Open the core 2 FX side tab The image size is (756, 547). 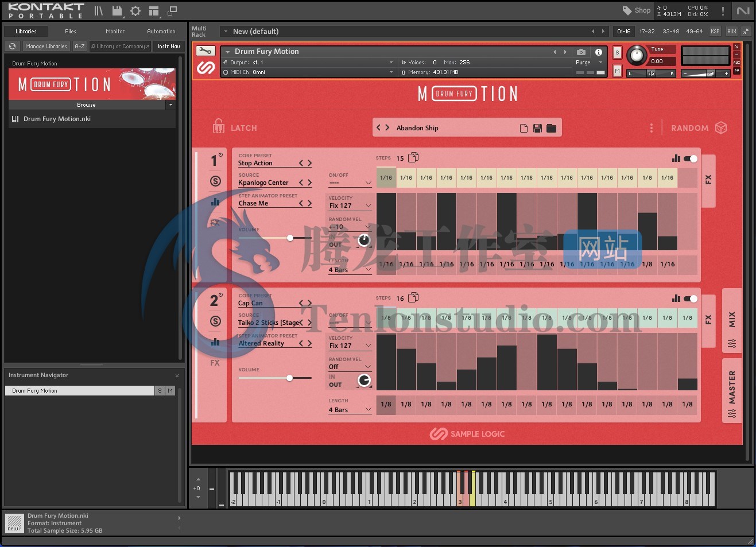point(708,320)
